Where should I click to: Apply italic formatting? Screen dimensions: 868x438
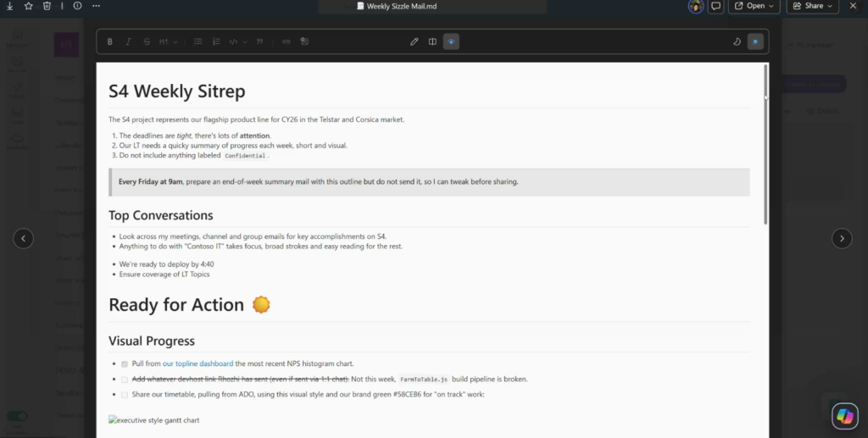click(128, 42)
